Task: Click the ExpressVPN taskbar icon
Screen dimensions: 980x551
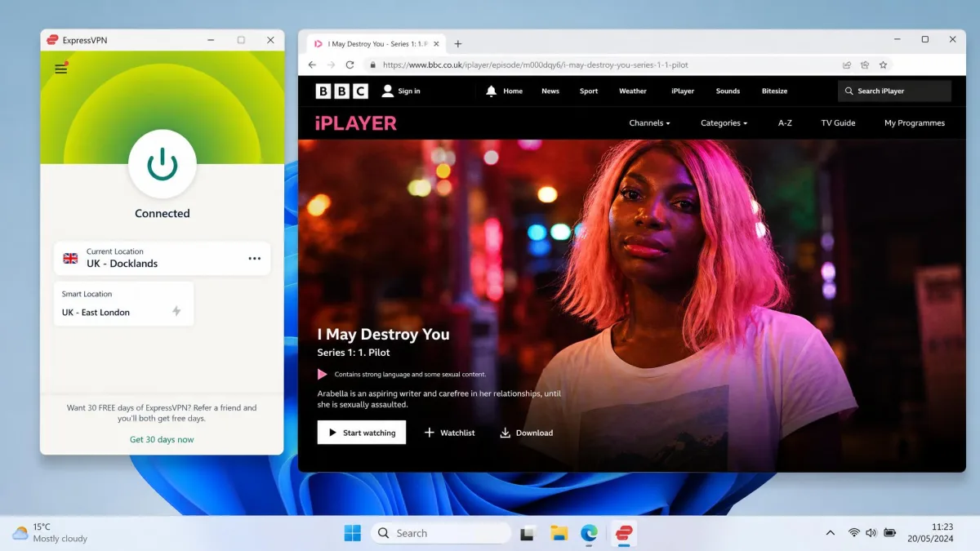Action: pos(623,533)
